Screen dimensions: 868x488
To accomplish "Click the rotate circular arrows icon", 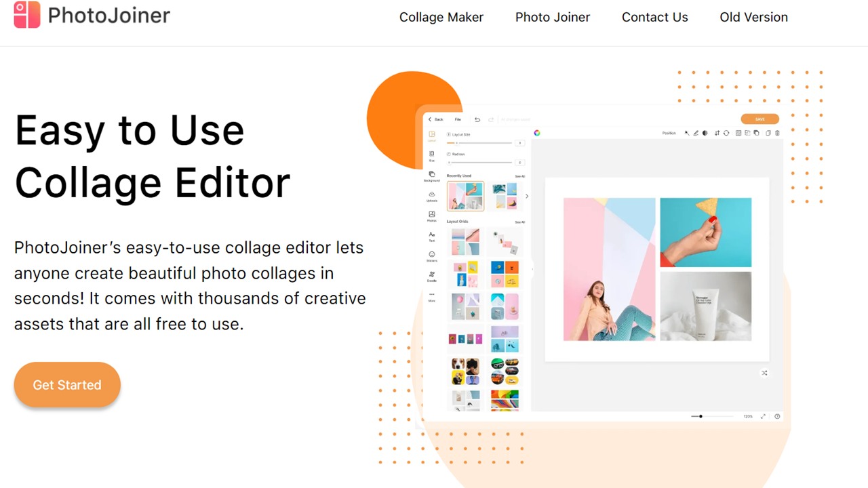I will [726, 133].
